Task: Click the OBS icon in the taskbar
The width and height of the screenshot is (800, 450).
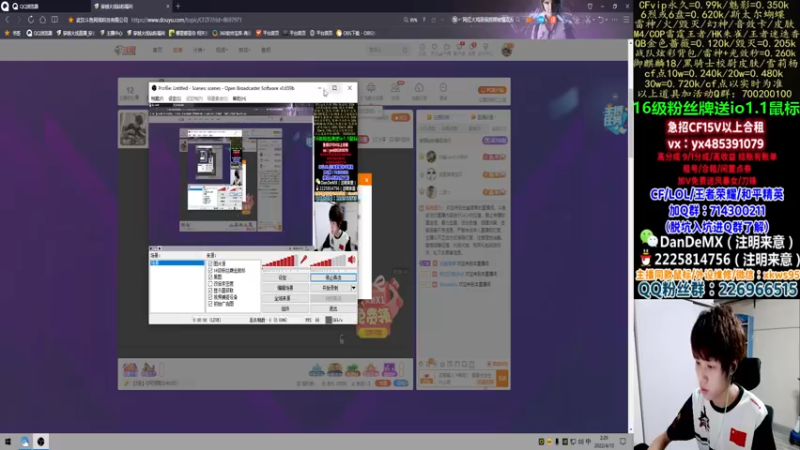Action: tap(41, 441)
